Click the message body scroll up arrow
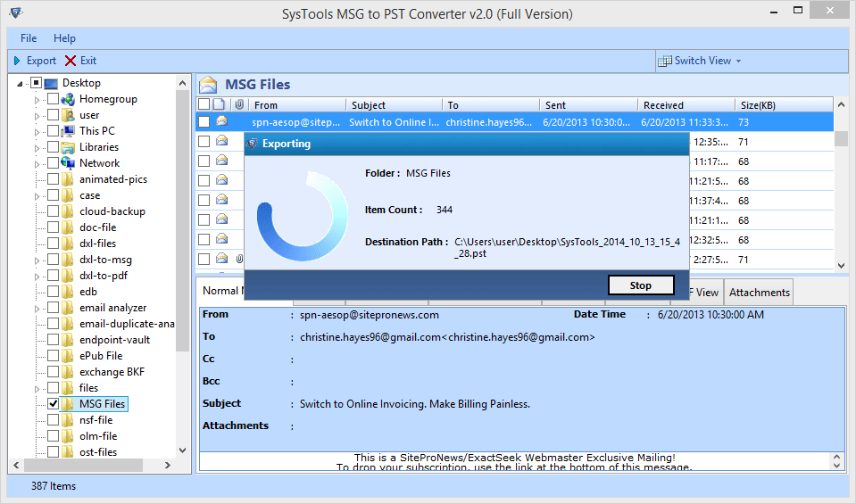This screenshot has width=856, height=504. pos(837,457)
